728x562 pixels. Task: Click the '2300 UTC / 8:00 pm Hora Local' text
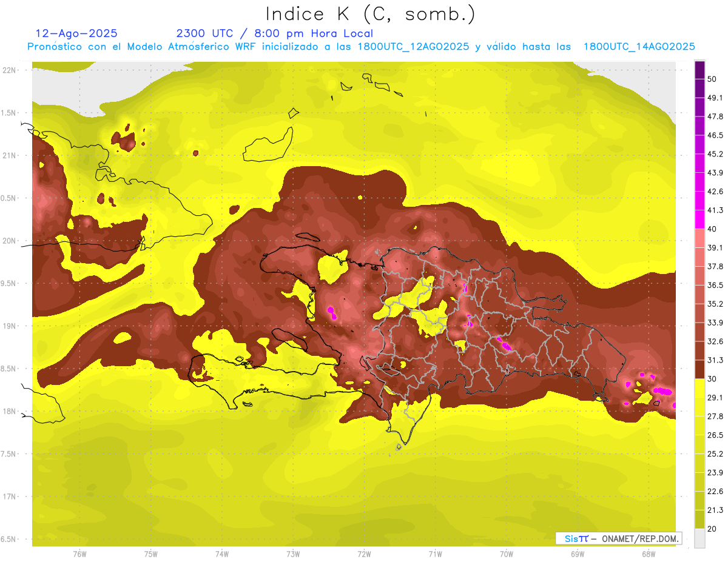[274, 33]
